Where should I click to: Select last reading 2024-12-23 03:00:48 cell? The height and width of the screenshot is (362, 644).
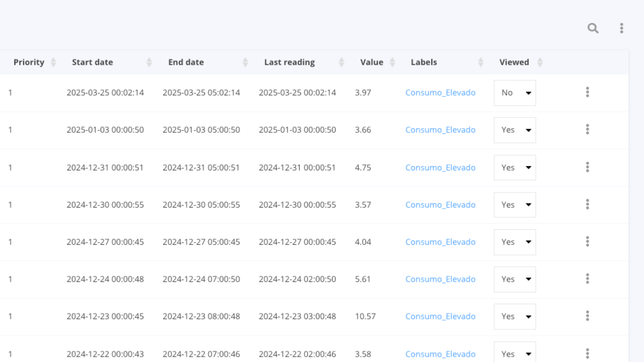[297, 316]
